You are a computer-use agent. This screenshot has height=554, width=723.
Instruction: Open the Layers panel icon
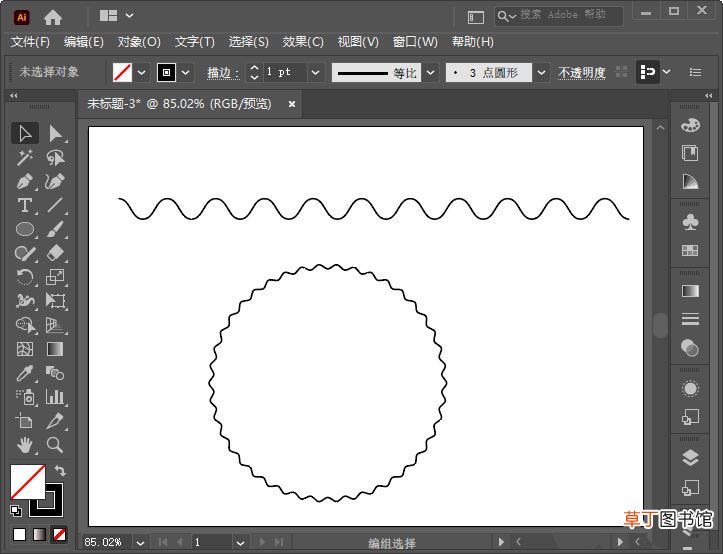[690, 458]
